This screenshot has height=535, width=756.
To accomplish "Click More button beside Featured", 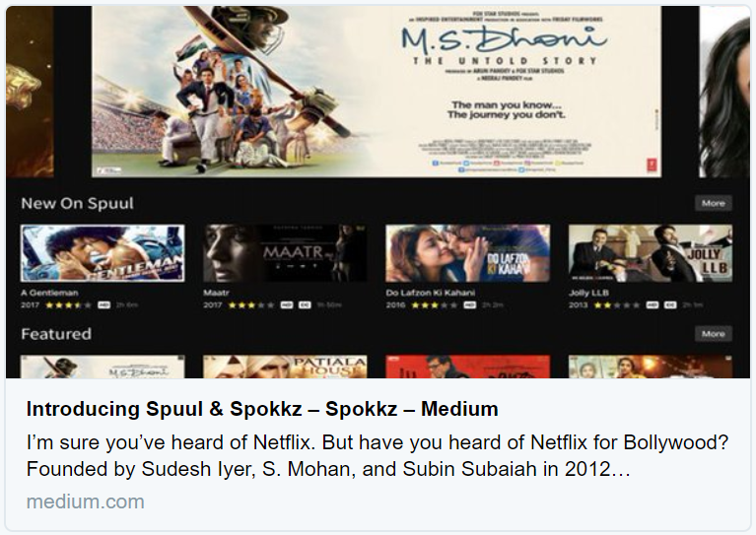I will (x=713, y=334).
